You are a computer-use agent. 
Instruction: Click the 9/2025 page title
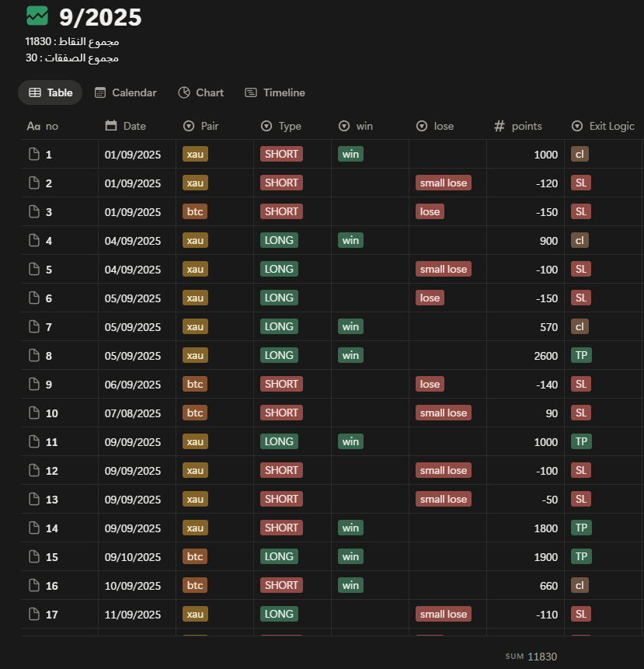(x=100, y=16)
